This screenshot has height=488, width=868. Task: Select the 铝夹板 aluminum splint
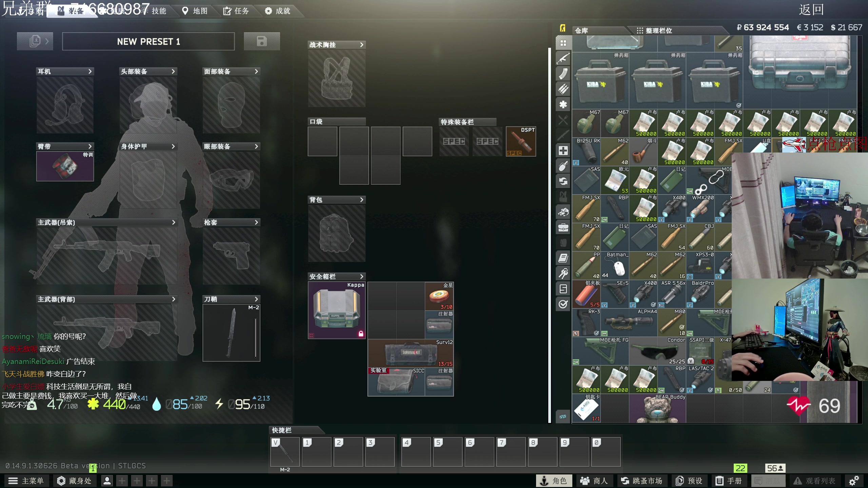(x=587, y=294)
